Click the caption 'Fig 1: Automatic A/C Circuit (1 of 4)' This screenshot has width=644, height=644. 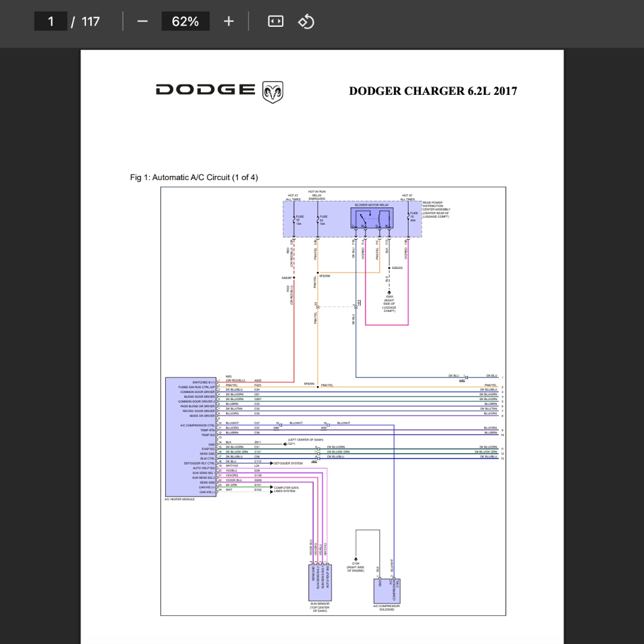point(194,178)
